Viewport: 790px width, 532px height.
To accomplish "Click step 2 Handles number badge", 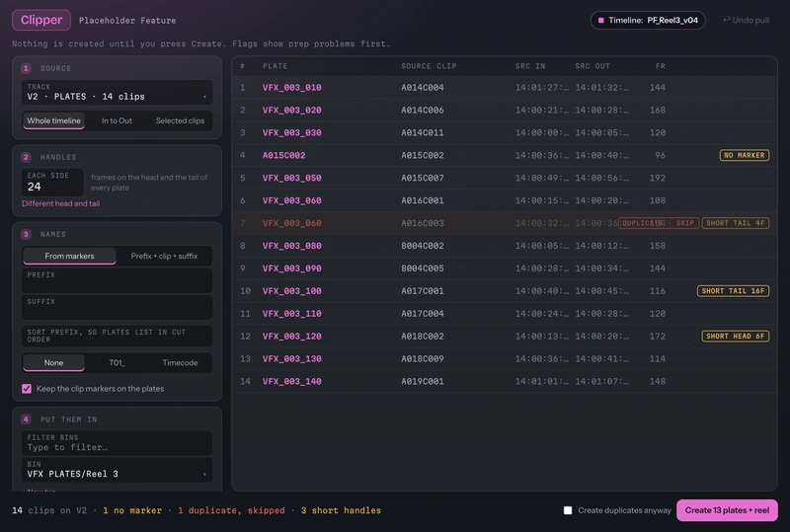I will pos(27,157).
